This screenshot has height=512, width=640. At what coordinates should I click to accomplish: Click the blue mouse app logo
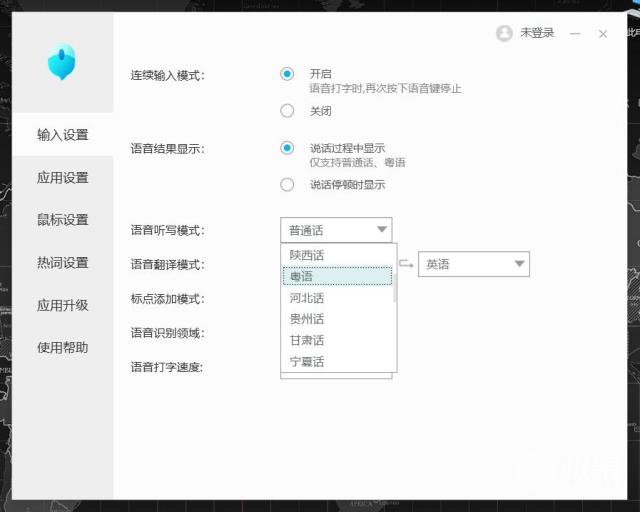62,62
